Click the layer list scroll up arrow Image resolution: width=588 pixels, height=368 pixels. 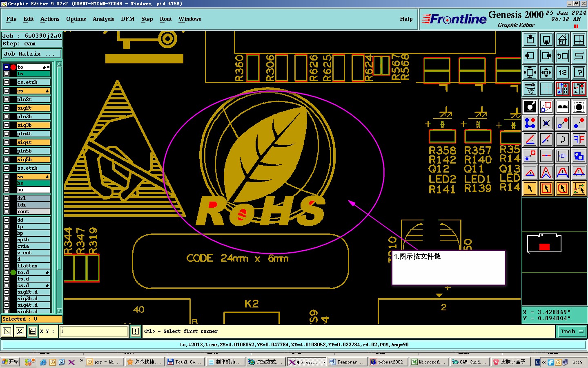[x=59, y=65]
